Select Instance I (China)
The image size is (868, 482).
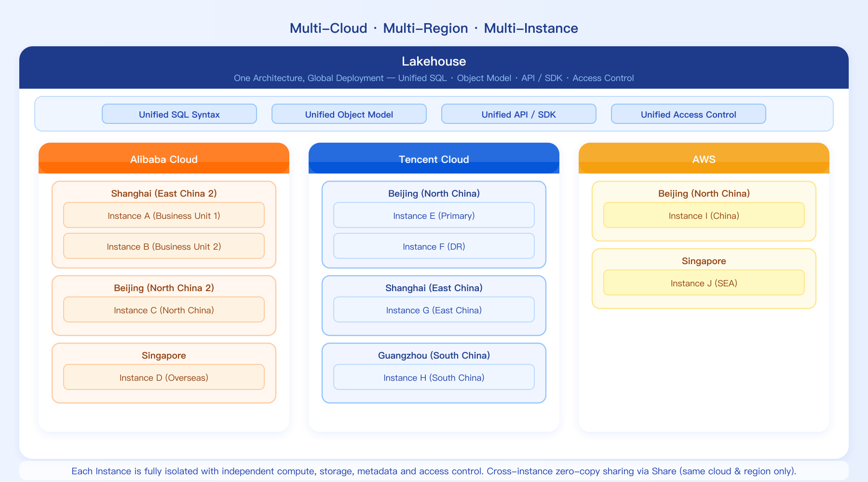tap(704, 215)
